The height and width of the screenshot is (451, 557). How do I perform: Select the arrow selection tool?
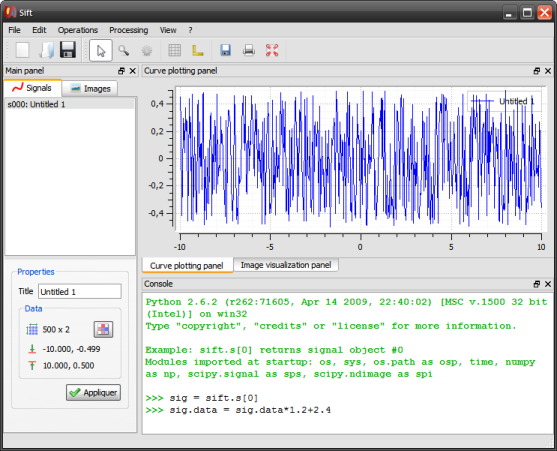[x=101, y=50]
